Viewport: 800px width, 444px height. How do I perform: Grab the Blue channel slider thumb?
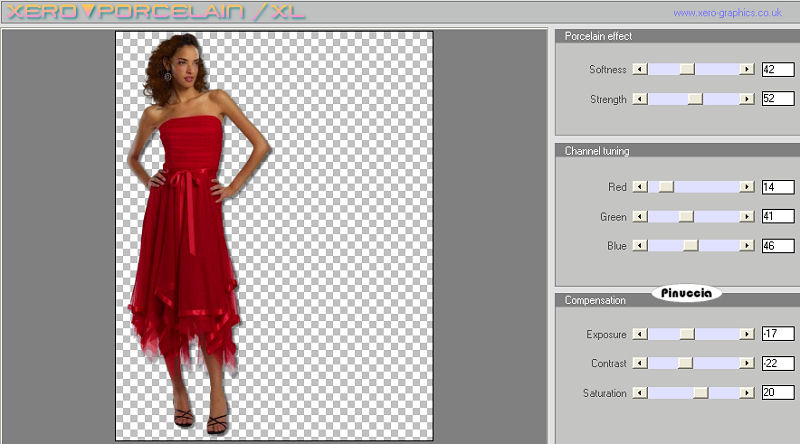pyautogui.click(x=690, y=245)
